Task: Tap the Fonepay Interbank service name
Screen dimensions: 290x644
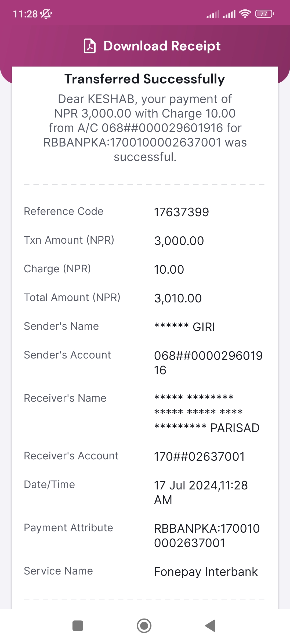Action: [206, 572]
